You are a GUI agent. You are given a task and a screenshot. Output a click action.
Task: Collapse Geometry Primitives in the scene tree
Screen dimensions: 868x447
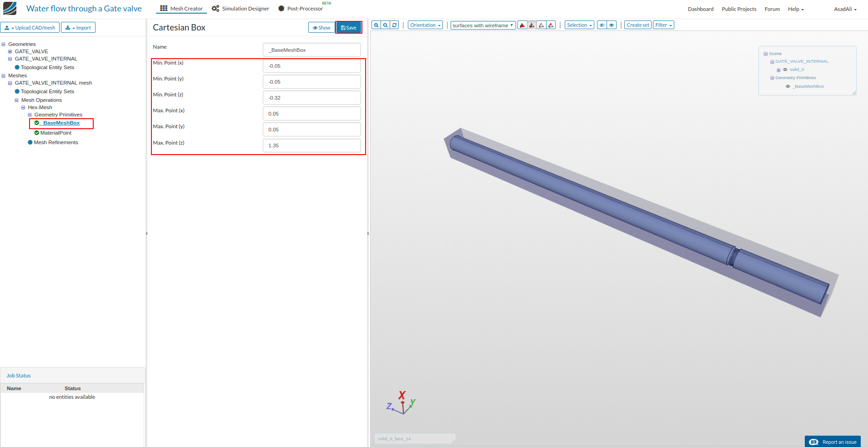772,78
